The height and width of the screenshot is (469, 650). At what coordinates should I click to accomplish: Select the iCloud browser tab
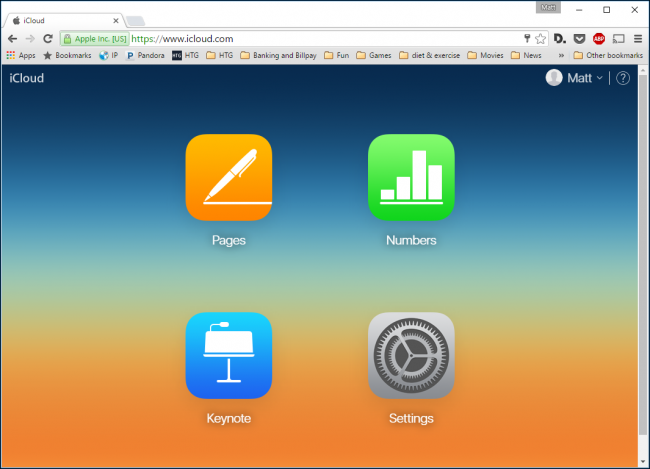point(64,20)
